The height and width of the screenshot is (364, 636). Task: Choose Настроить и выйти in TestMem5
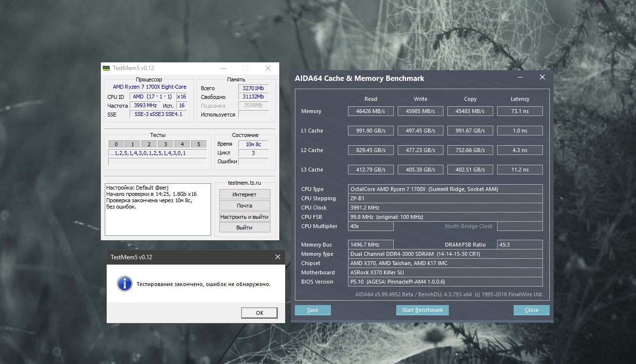pos(245,217)
